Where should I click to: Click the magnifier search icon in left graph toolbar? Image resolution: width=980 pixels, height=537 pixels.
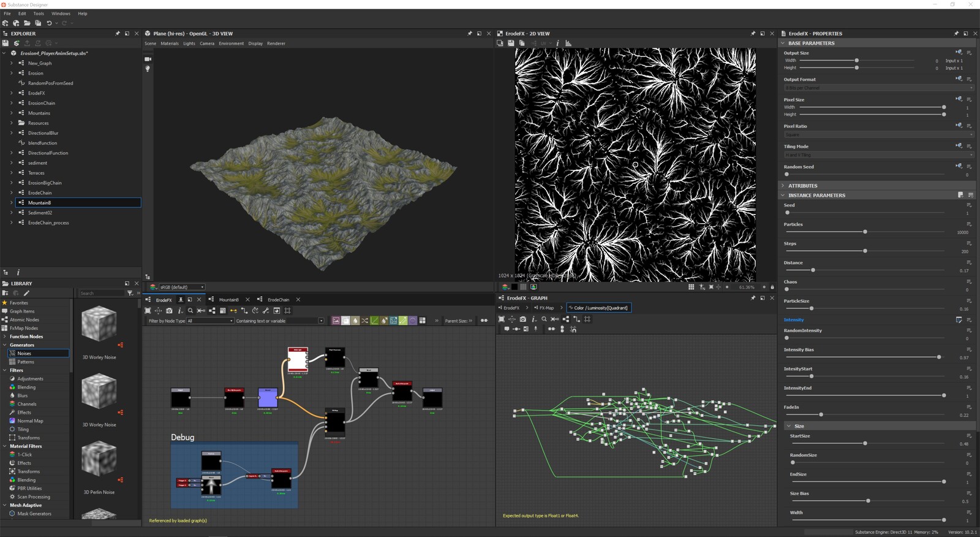pyautogui.click(x=190, y=311)
